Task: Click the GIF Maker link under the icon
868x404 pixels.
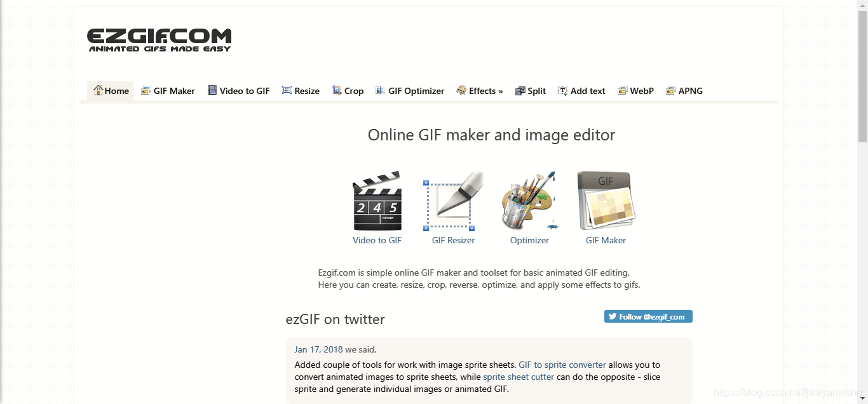Action: pos(606,240)
